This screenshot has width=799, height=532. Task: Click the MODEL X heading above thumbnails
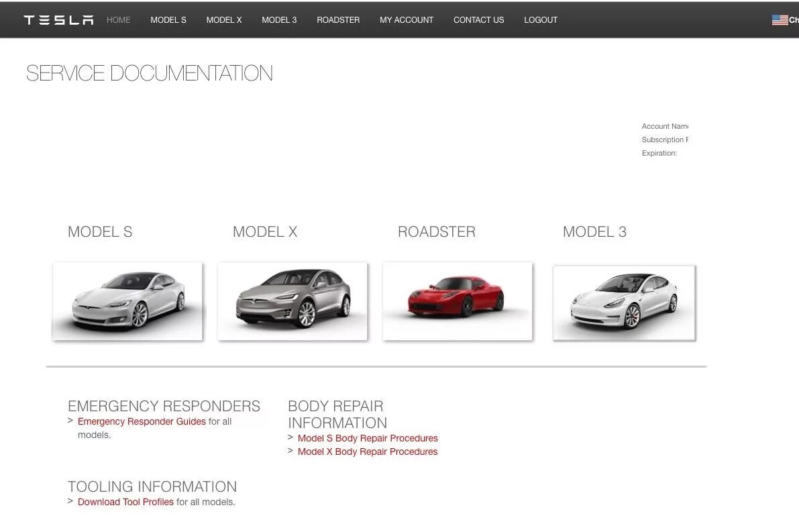[x=265, y=232]
